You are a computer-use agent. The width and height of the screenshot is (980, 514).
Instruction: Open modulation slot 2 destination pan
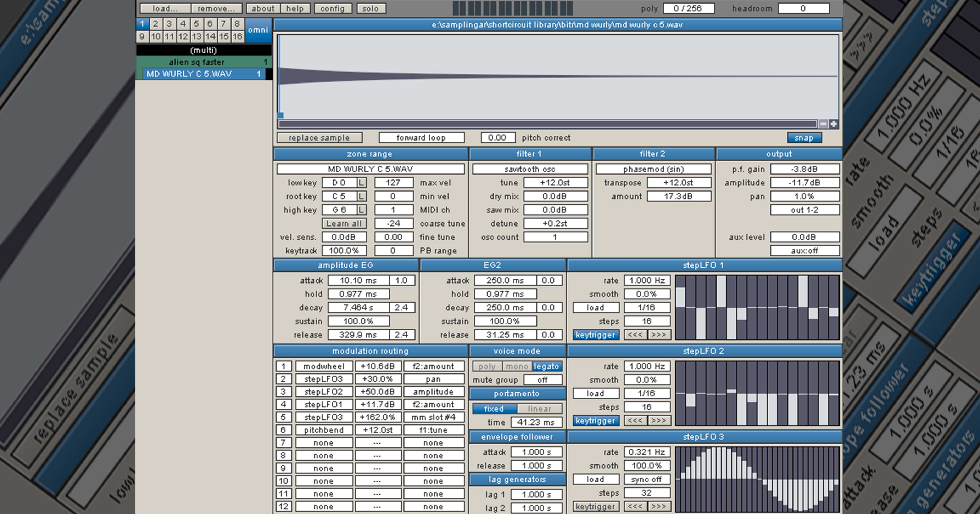coord(434,379)
